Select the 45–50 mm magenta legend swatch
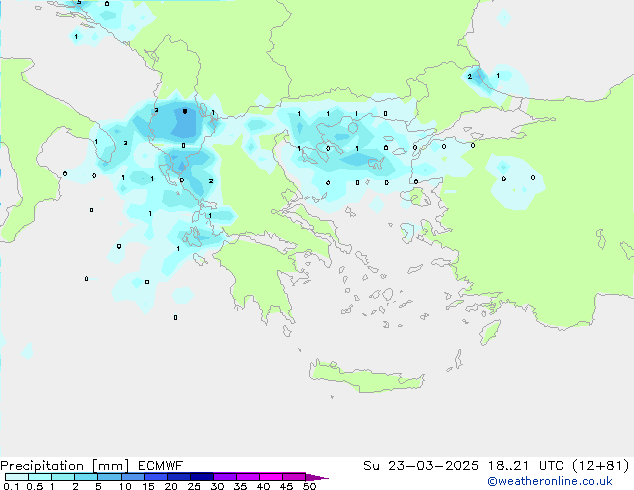 [x=294, y=476]
